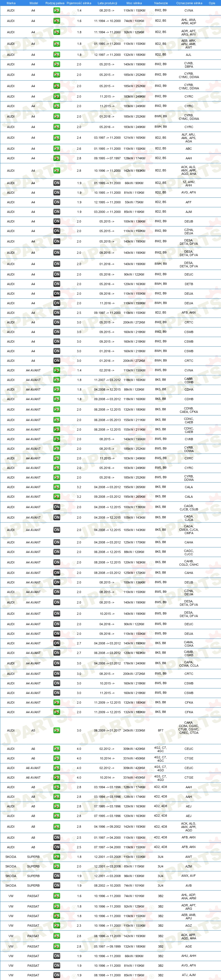The width and height of the screenshot is (221, 980).
Task: Click petrol icon in VW Passat 2.8 AGE row
Action: (57, 946)
